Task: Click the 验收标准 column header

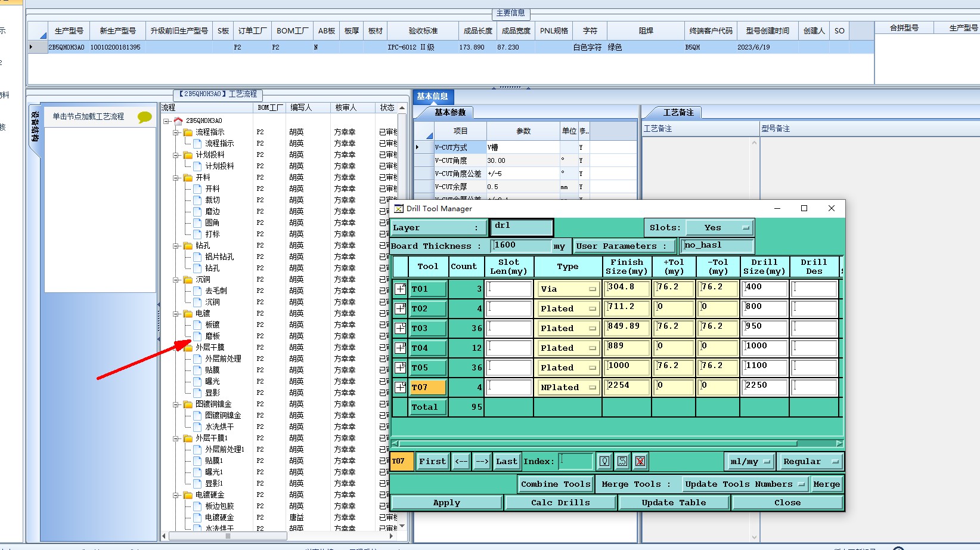Action: click(x=423, y=31)
